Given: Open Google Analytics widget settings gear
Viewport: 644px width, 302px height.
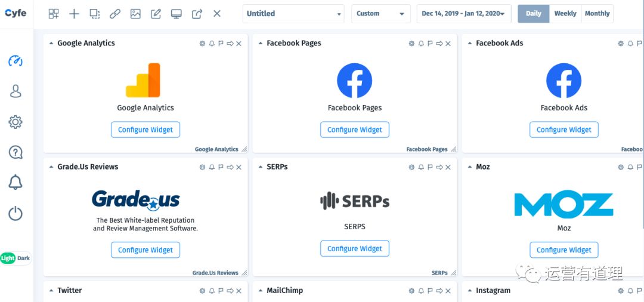Looking at the screenshot, I should (x=202, y=44).
